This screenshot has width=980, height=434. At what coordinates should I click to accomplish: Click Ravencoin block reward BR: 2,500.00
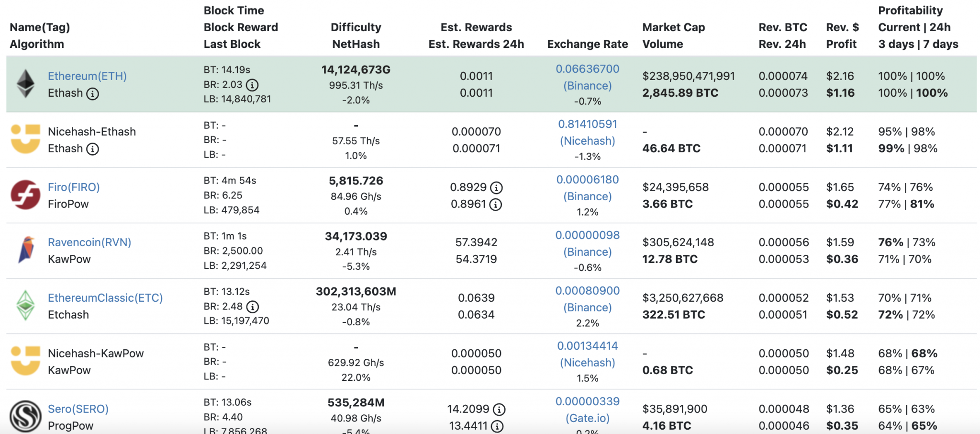[234, 251]
